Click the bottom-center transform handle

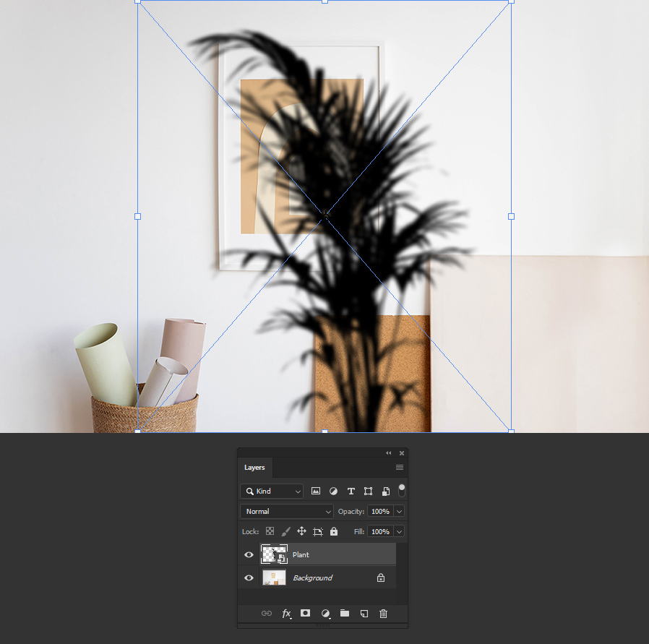tap(325, 432)
